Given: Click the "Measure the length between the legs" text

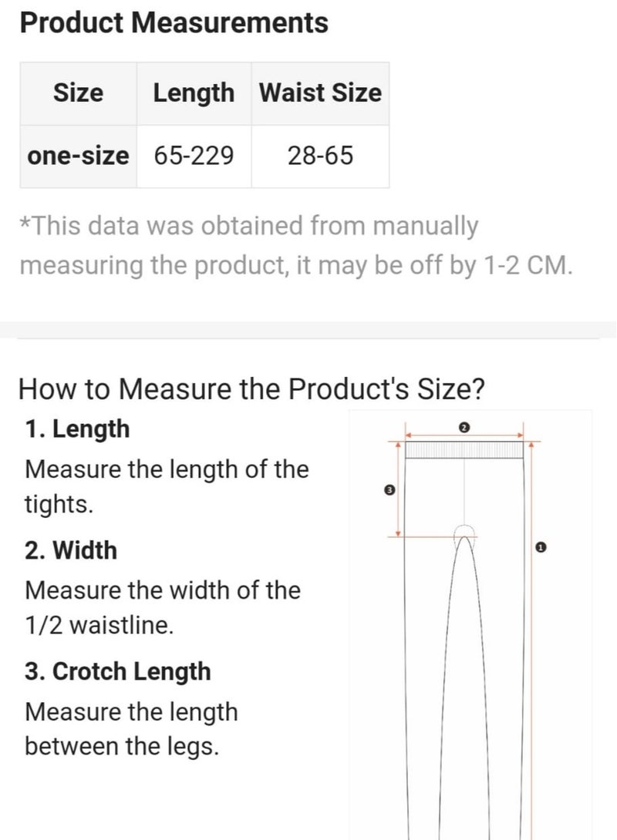Looking at the screenshot, I should [x=131, y=729].
